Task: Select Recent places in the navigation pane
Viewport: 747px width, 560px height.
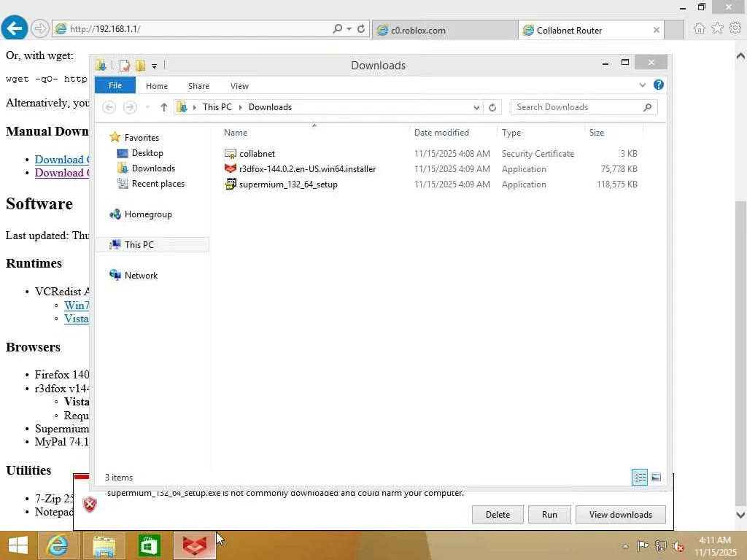Action: click(x=158, y=183)
